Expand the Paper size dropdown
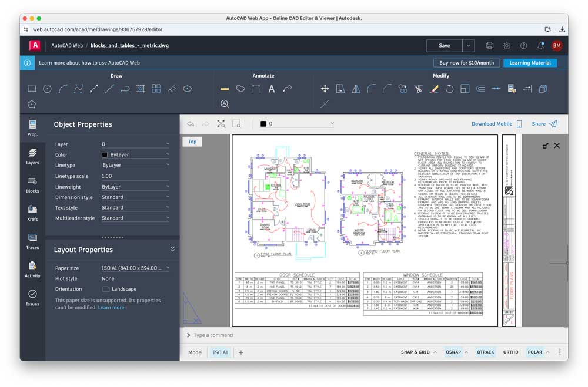Image resolution: width=588 pixels, height=387 pixels. coord(135,268)
